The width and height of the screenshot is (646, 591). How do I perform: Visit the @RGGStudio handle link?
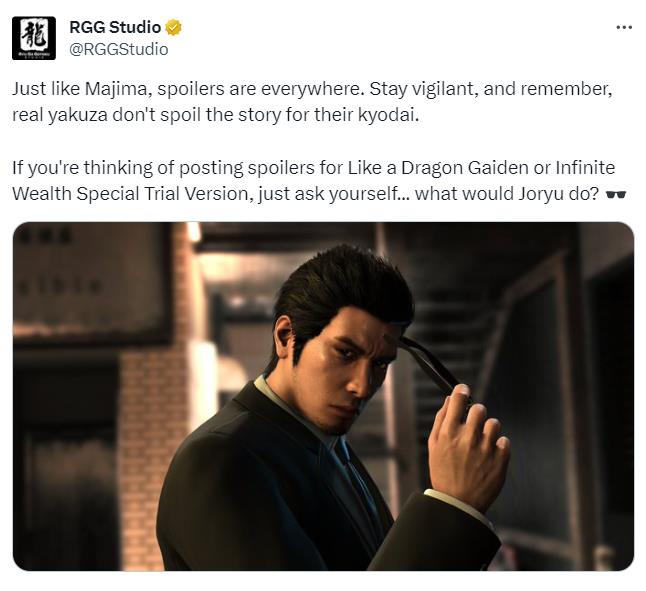pyautogui.click(x=119, y=49)
